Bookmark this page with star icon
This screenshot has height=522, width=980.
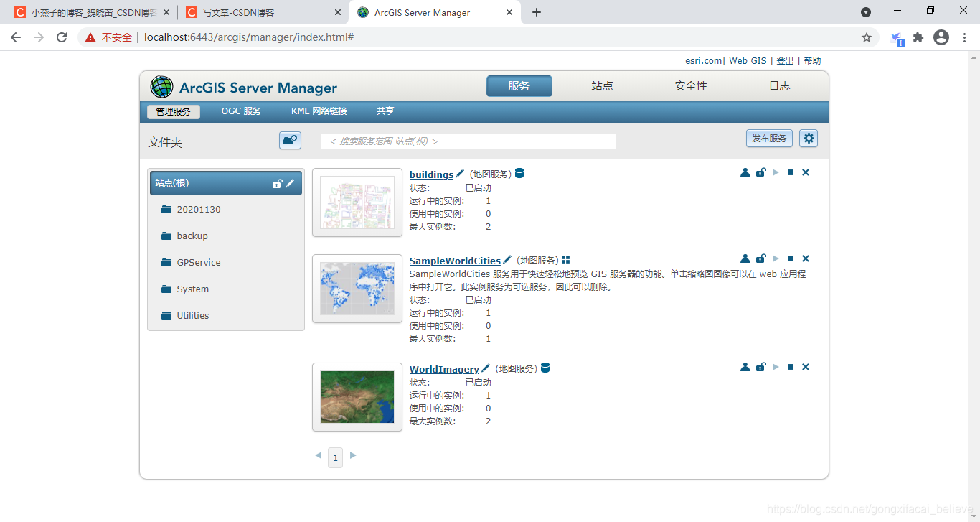point(867,37)
